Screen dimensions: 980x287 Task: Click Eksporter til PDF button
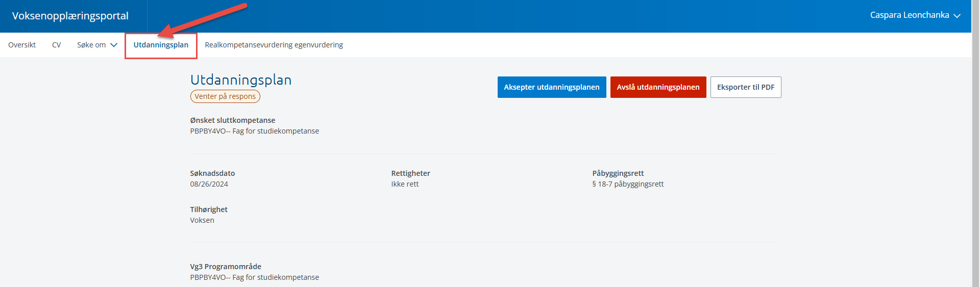click(746, 87)
